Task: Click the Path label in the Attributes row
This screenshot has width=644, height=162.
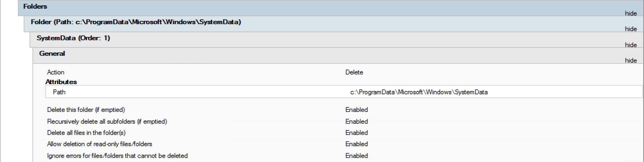Action: coord(59,92)
